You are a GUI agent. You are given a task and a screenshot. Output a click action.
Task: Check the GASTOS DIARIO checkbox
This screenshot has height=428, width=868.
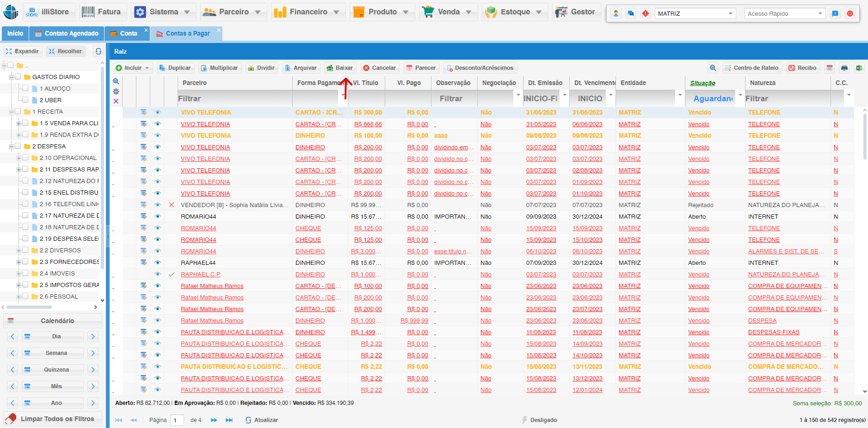pyautogui.click(x=18, y=77)
